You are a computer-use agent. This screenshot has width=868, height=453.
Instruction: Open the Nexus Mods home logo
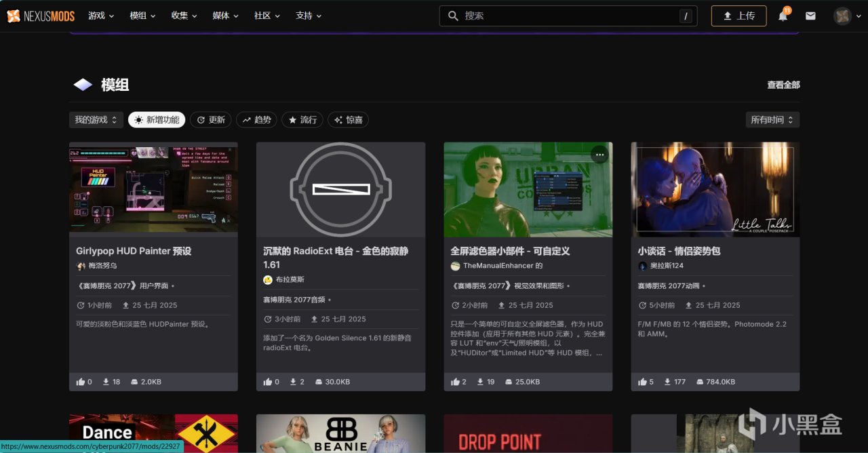[x=41, y=16]
